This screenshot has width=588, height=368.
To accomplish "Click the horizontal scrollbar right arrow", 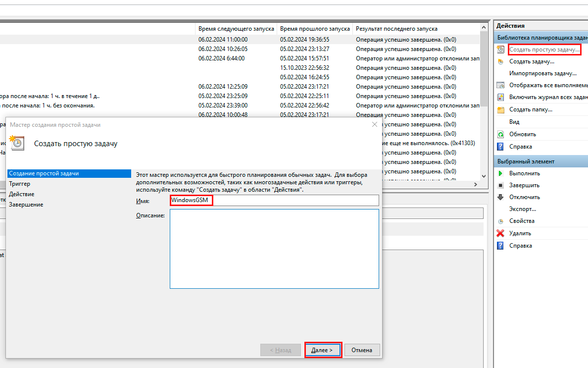I will 476,184.
